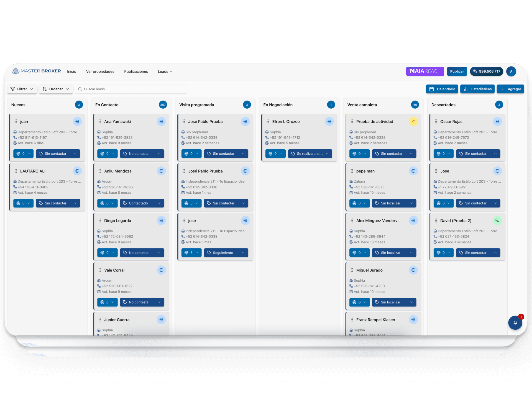Click the Agregar lead button
This screenshot has width=532, height=399.
(x=510, y=89)
